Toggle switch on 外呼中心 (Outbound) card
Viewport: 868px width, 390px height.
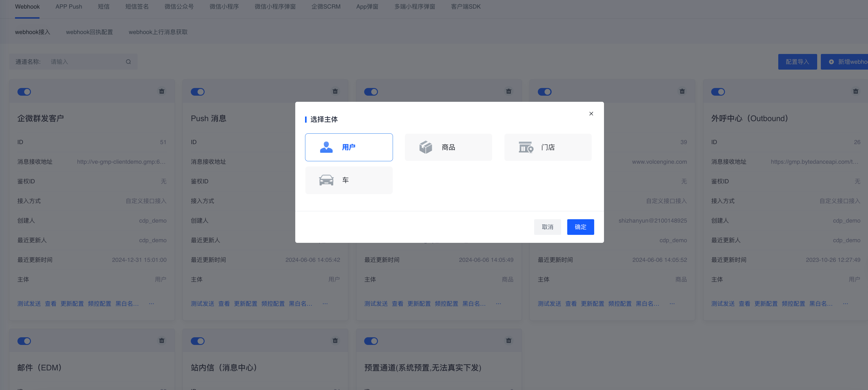(x=718, y=92)
